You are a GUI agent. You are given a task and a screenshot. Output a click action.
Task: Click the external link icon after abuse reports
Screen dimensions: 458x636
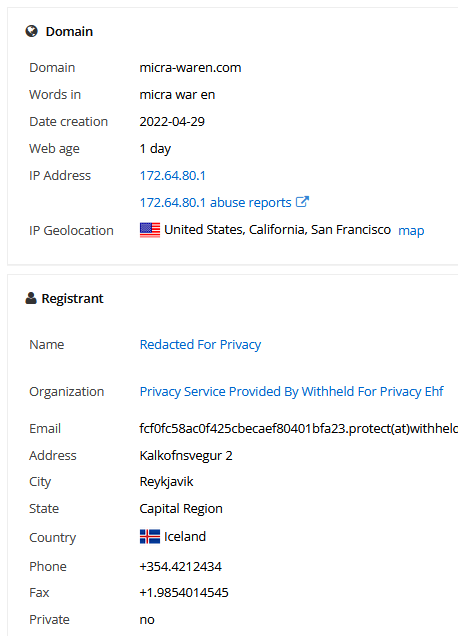click(x=302, y=202)
